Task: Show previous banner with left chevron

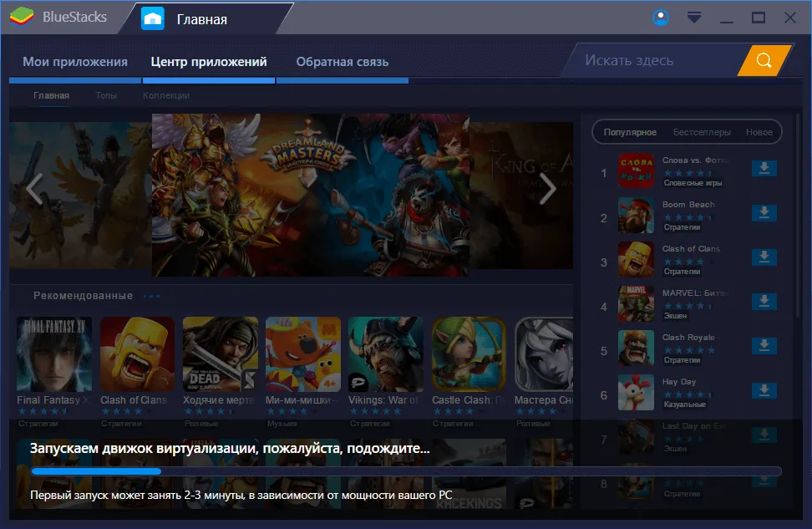Action: [34, 189]
